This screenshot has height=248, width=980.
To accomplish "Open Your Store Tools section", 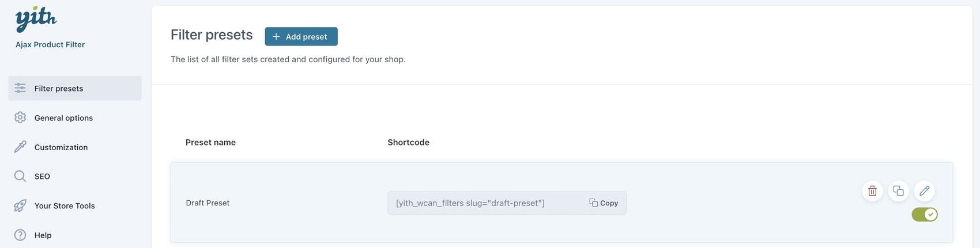I will pos(65,206).
